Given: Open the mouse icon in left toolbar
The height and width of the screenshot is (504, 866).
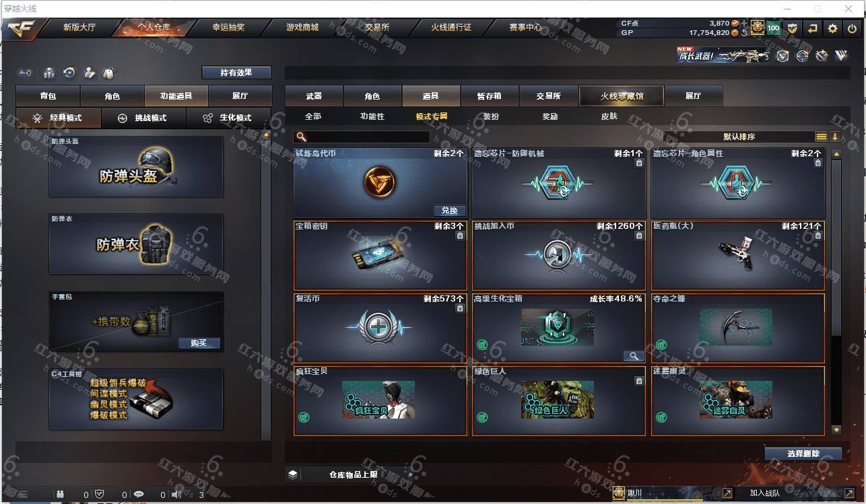Looking at the screenshot, I should 109,73.
